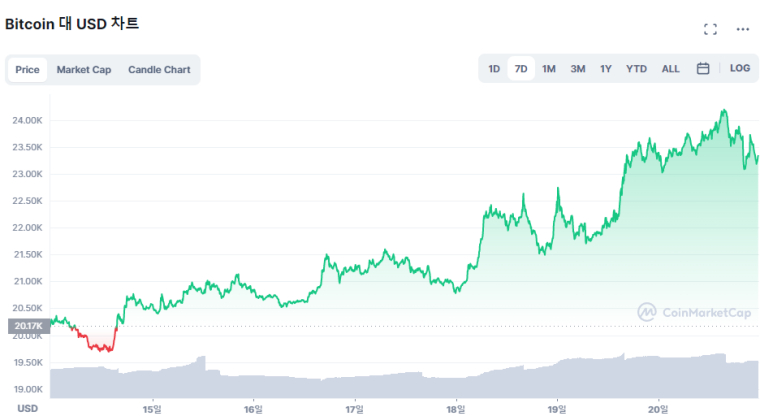Switch to the Price tab
Screen dimensions: 760x416
point(28,70)
